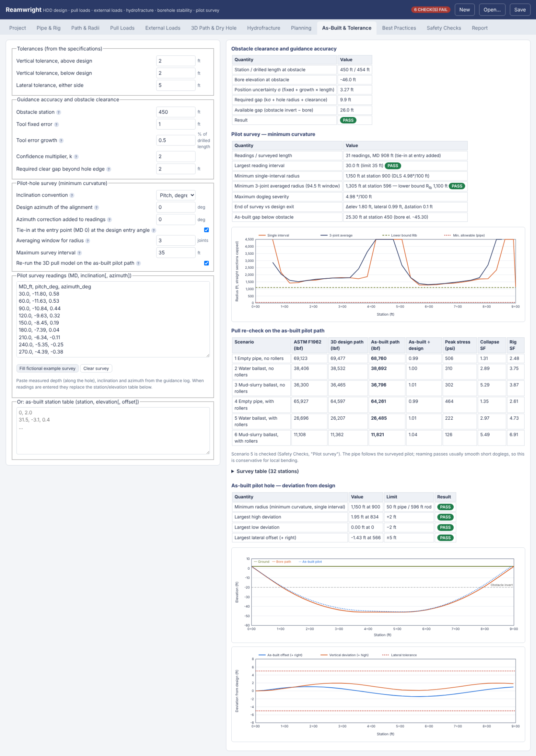This screenshot has height=756, width=536.
Task: Click the Maximum survey interval input
Action: click(x=176, y=252)
